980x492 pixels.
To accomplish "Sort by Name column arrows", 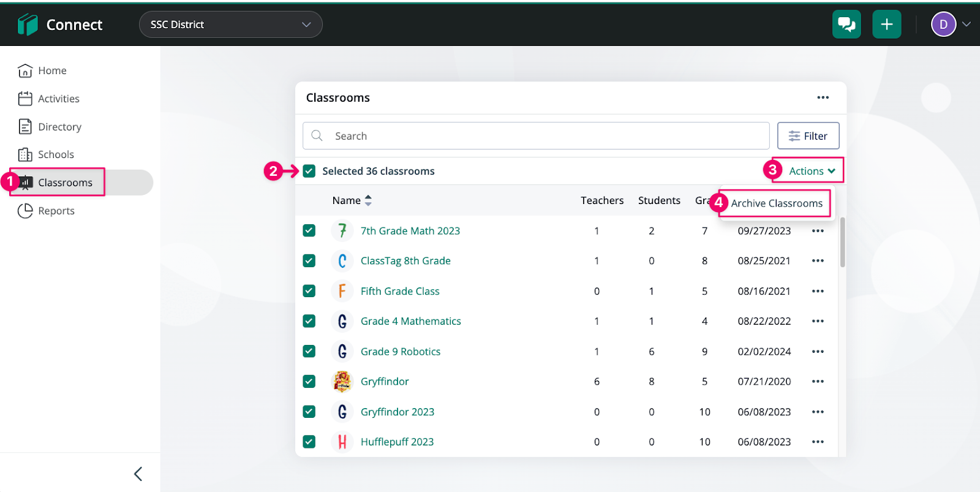I will 368,200.
